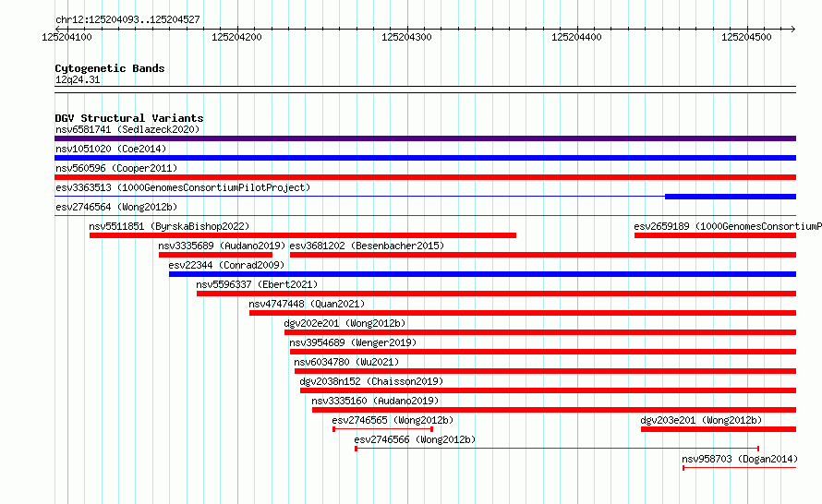Click the thin nsv958703 variant line
822x504 pixels.
pyautogui.click(x=739, y=468)
